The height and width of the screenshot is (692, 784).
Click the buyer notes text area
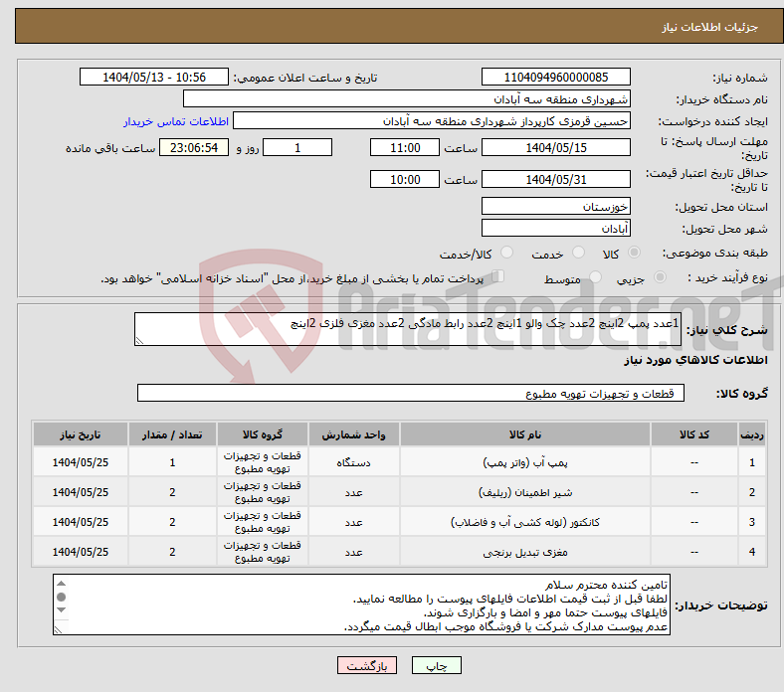point(361,605)
